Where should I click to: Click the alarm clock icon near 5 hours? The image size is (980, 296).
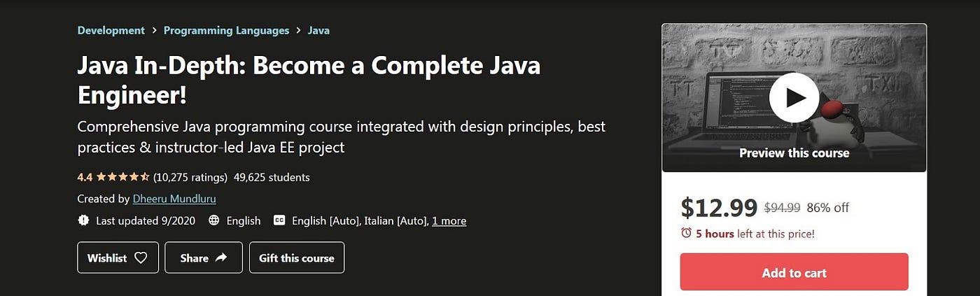point(686,233)
